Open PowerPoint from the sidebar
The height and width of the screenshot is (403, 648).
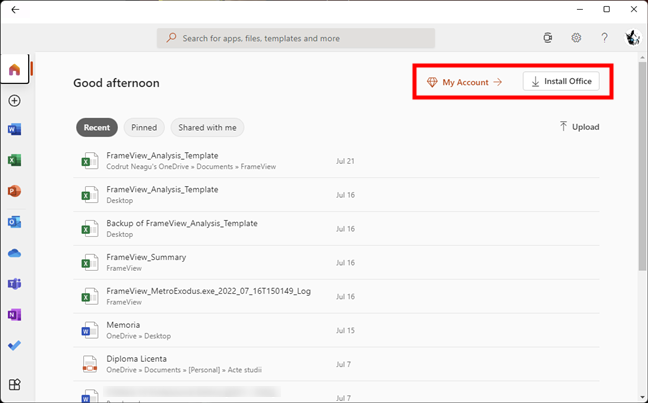pyautogui.click(x=14, y=191)
